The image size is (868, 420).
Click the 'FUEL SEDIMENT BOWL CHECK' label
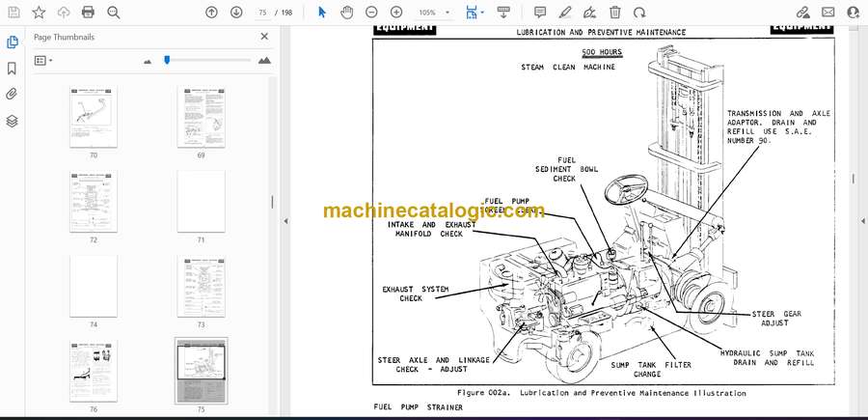coord(566,169)
